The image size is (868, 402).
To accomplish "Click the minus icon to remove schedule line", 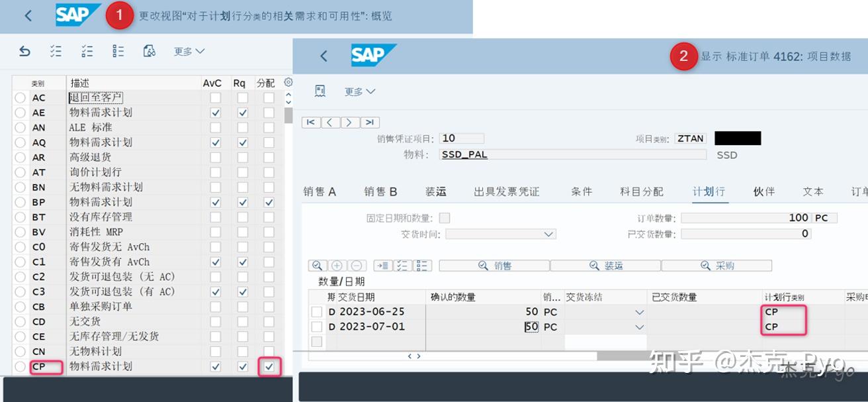I will [355, 265].
